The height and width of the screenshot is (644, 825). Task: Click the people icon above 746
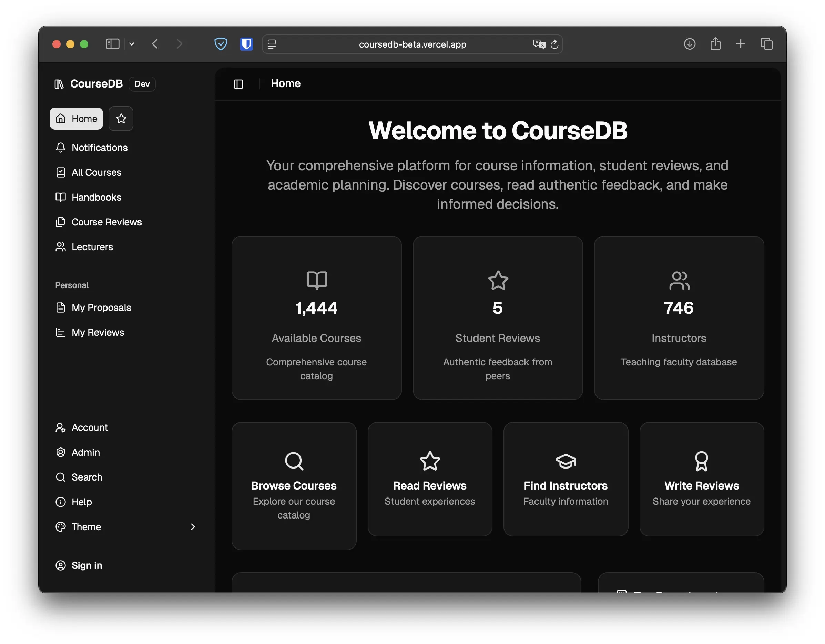point(679,280)
